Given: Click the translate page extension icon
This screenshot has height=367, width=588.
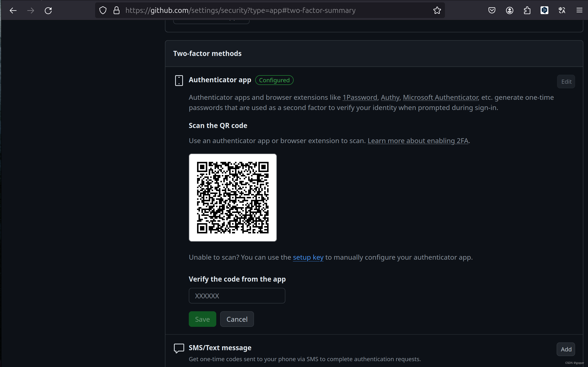Looking at the screenshot, I should 562,10.
